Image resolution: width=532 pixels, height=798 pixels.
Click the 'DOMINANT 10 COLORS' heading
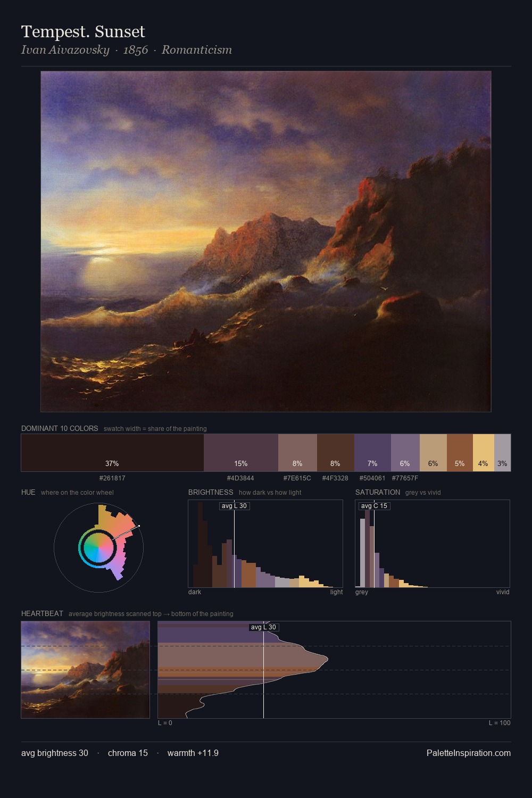click(x=60, y=428)
